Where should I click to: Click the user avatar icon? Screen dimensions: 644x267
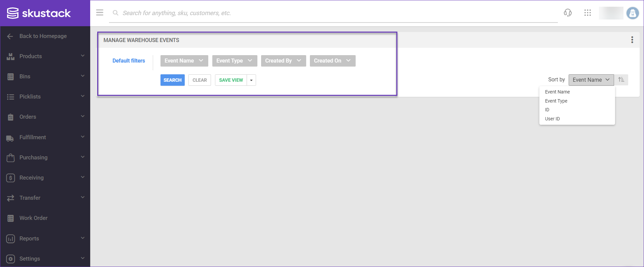pos(632,13)
